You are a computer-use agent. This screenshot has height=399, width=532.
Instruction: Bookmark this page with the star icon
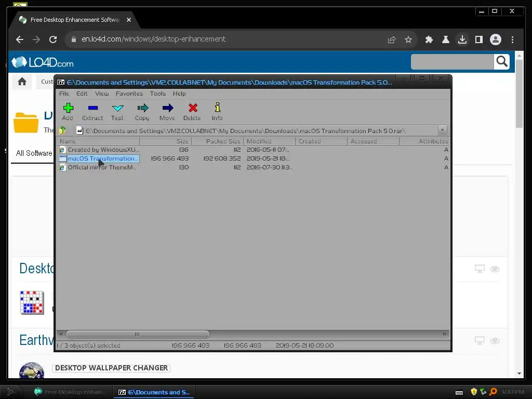(x=408, y=39)
